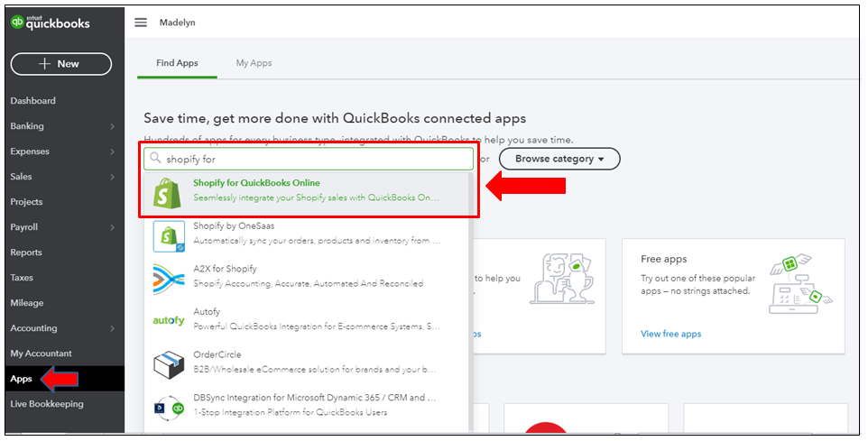This screenshot has width=868, height=441.
Task: Select the Autofy logo in results
Action: [169, 320]
